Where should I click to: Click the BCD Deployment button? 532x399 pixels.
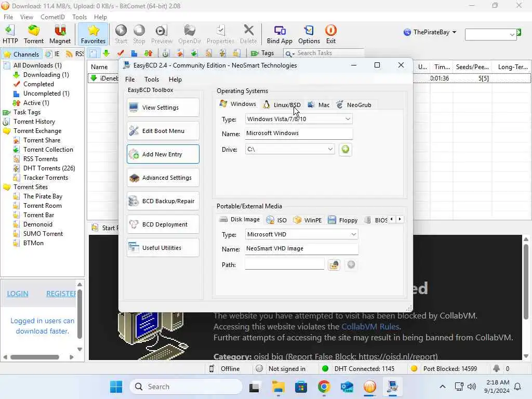click(x=163, y=224)
